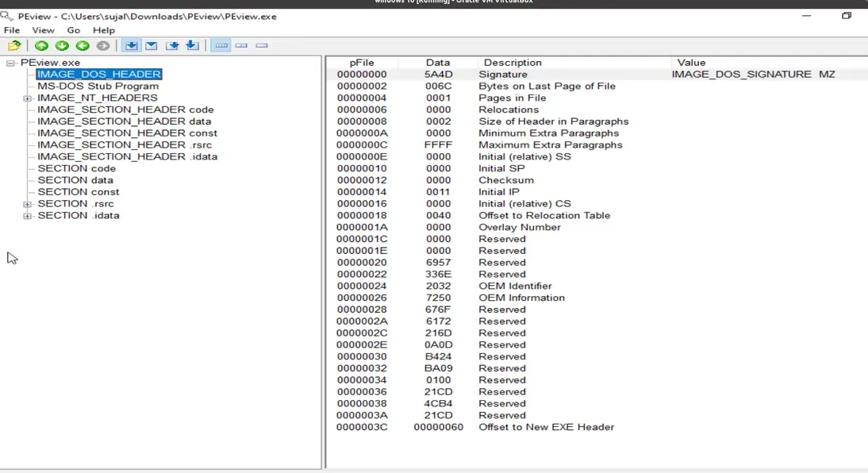Image resolution: width=868 pixels, height=473 pixels.
Task: Click the blue arrow-into-box toolbar icon
Action: [x=172, y=45]
